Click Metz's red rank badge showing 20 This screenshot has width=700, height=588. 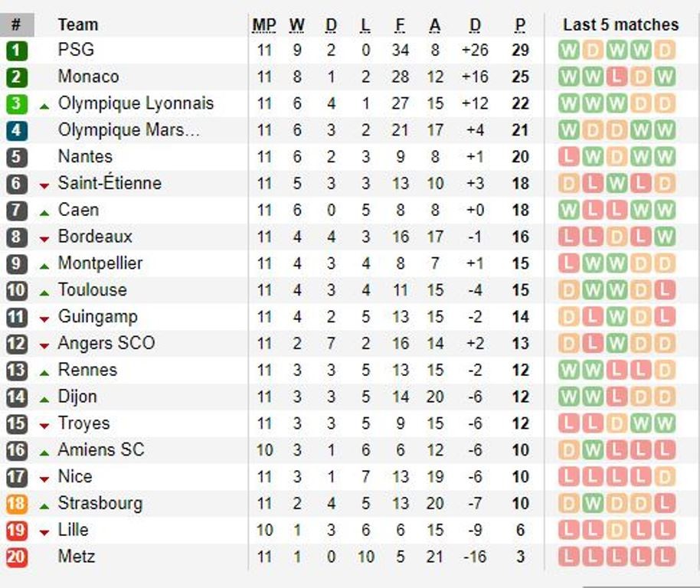(x=18, y=557)
